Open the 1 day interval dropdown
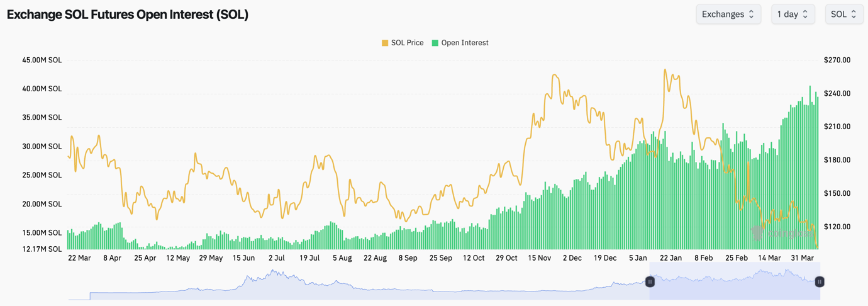The height and width of the screenshot is (306, 868). (793, 14)
